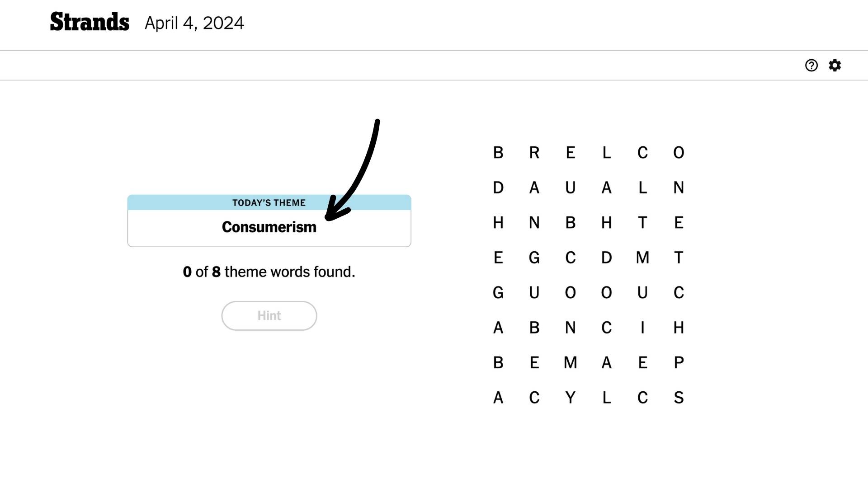Select the L between Y and C
The image size is (868, 488).
coord(607,398)
